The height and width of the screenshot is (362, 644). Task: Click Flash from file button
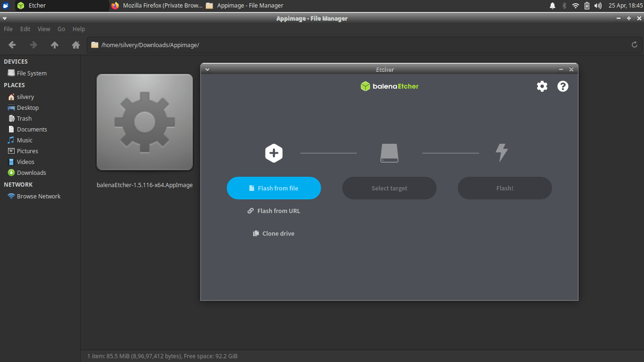(x=274, y=188)
